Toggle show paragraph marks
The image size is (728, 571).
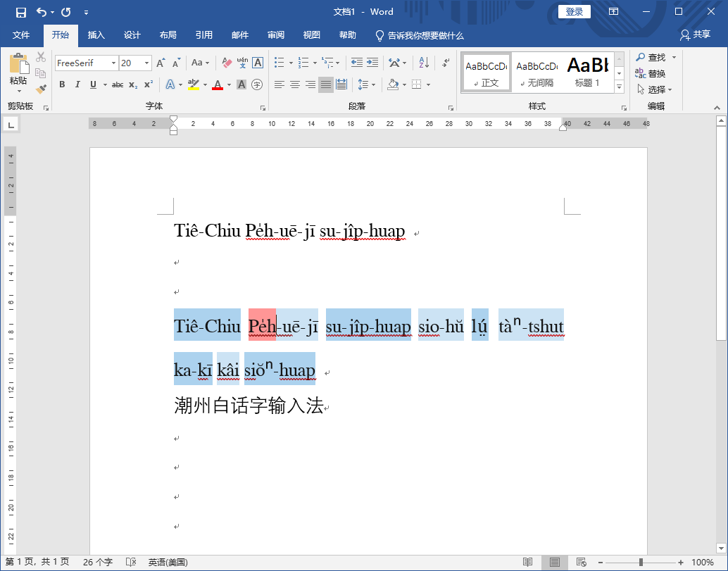446,63
